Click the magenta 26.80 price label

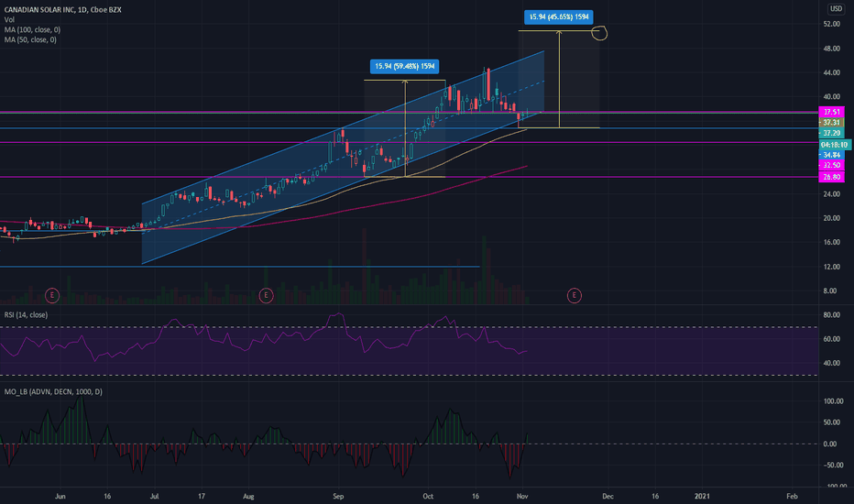tap(832, 177)
